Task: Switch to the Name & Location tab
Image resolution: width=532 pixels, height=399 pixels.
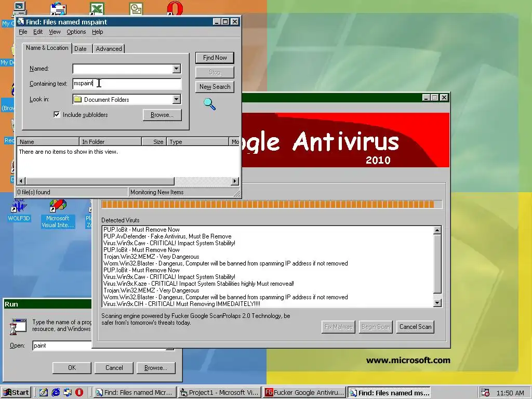Action: 47,48
